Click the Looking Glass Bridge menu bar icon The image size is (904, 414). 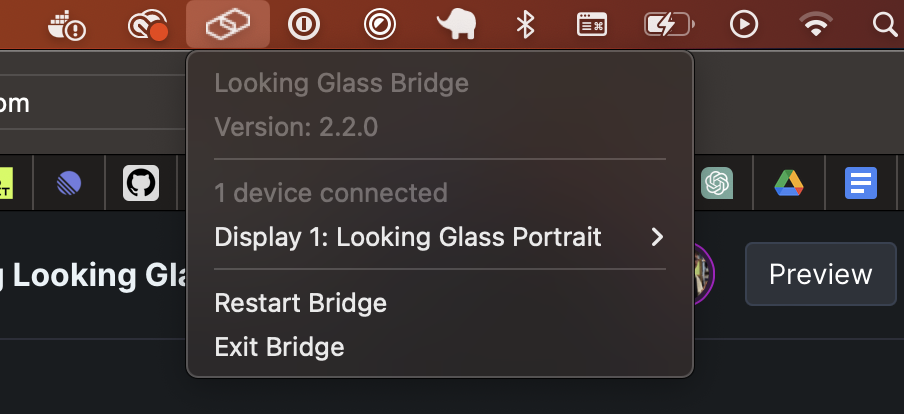[227, 25]
